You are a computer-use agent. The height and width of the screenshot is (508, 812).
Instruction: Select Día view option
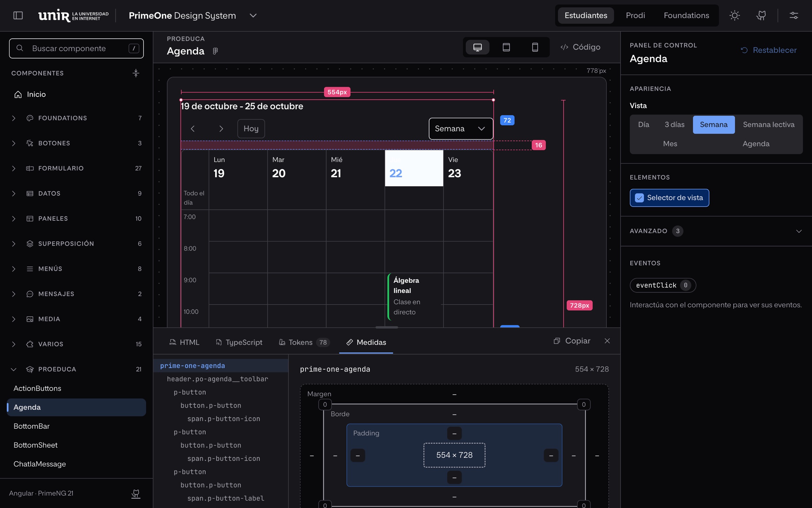click(x=644, y=125)
